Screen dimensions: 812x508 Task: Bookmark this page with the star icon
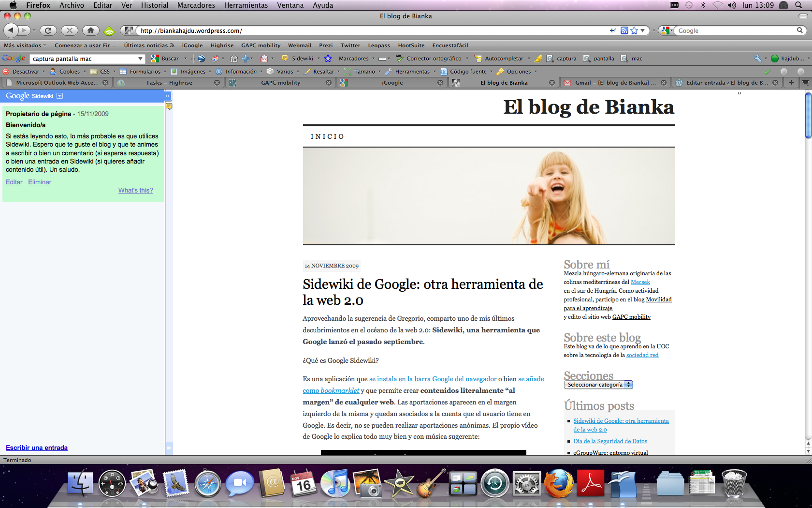[x=634, y=30]
